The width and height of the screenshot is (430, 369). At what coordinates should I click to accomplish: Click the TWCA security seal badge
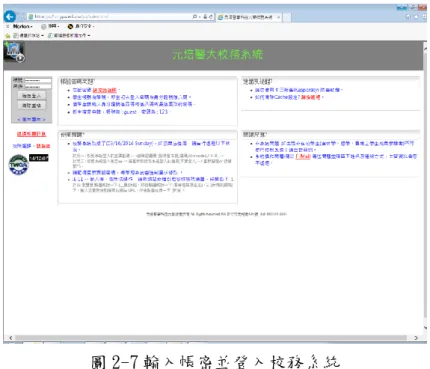tap(18, 165)
